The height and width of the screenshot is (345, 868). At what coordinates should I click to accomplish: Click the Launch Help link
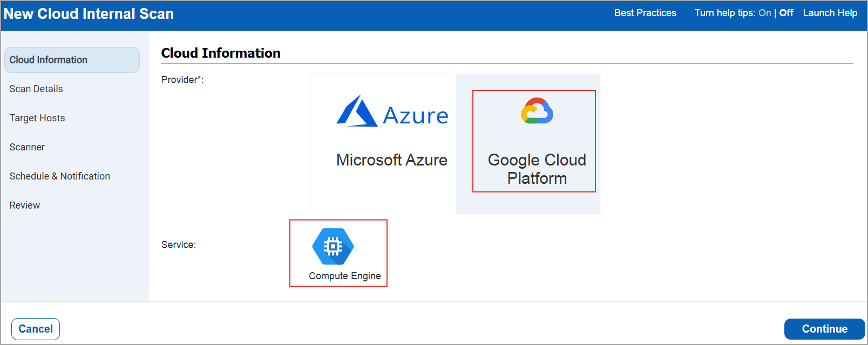(830, 13)
